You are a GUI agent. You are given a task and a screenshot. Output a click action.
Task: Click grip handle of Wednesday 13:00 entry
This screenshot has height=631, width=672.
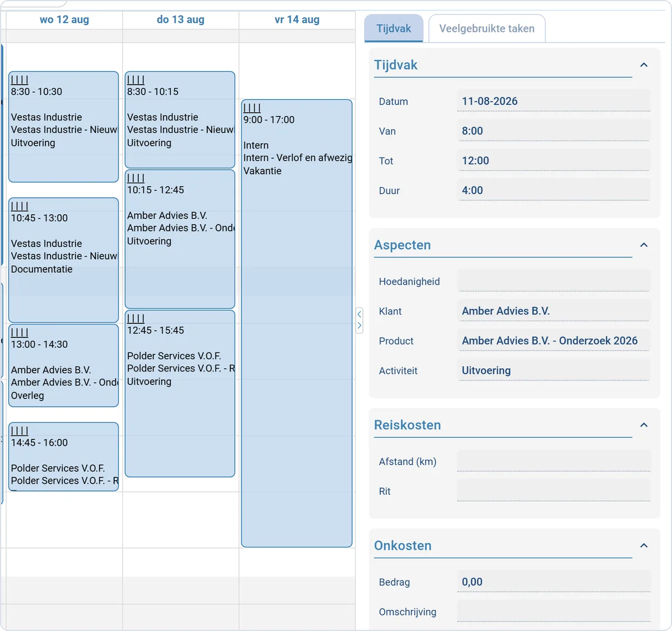(20, 333)
